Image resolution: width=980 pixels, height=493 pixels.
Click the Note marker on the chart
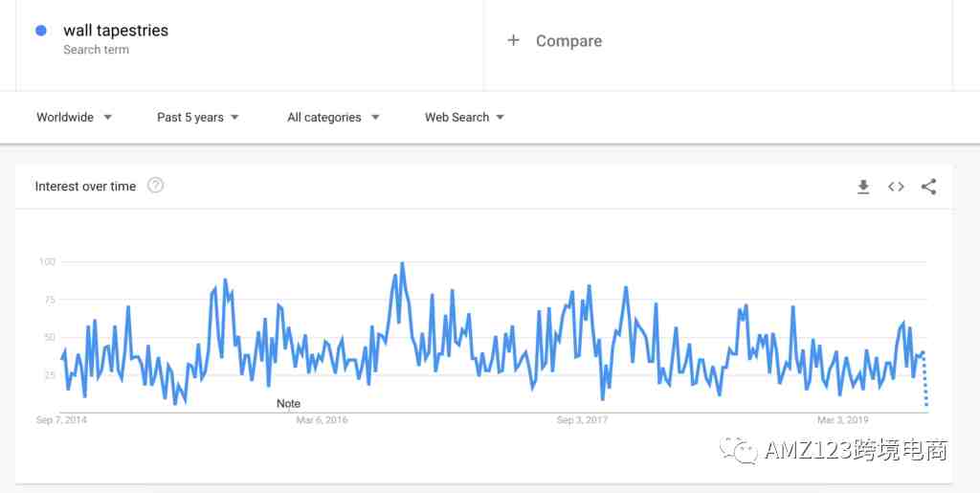288,404
